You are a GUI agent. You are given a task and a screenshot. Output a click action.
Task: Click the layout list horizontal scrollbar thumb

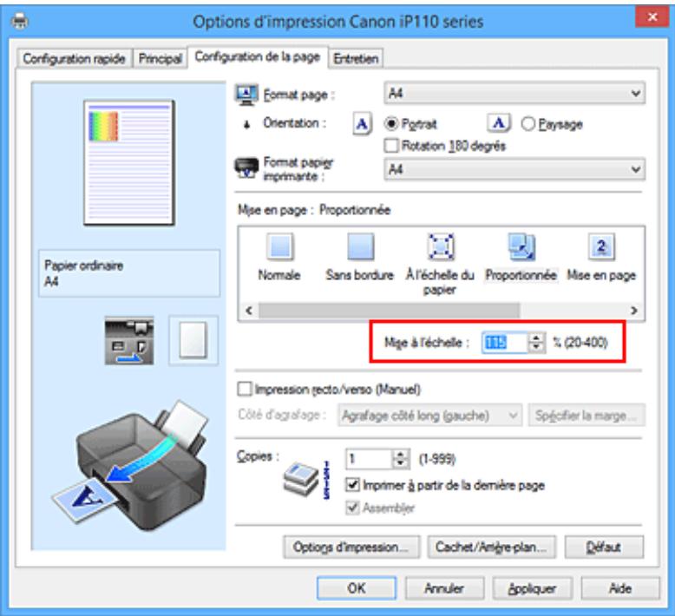click(390, 311)
